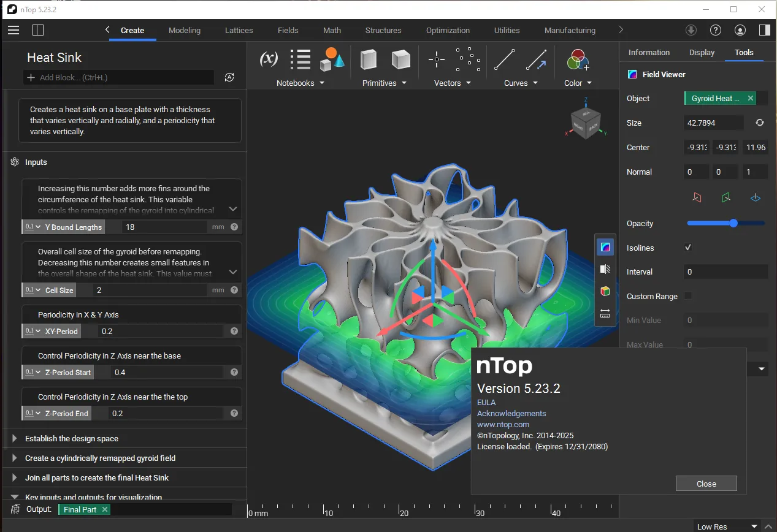Click the refresh icon next to Size

[759, 123]
